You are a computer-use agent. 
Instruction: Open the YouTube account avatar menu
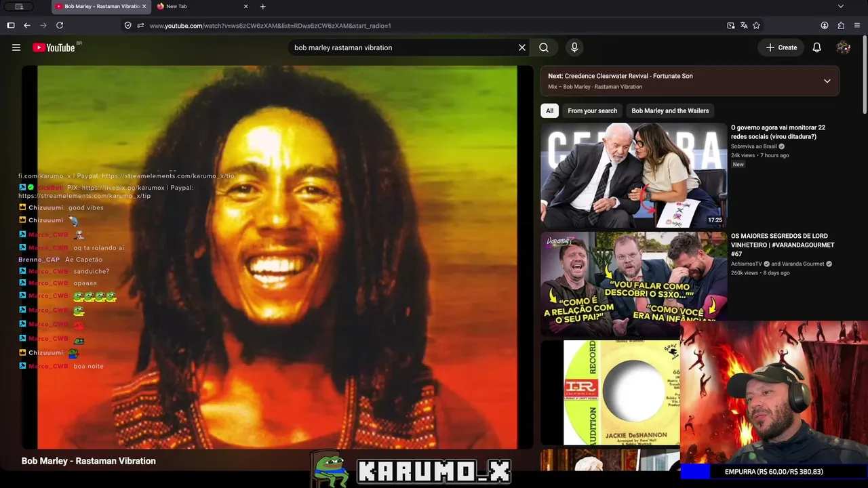pos(844,47)
